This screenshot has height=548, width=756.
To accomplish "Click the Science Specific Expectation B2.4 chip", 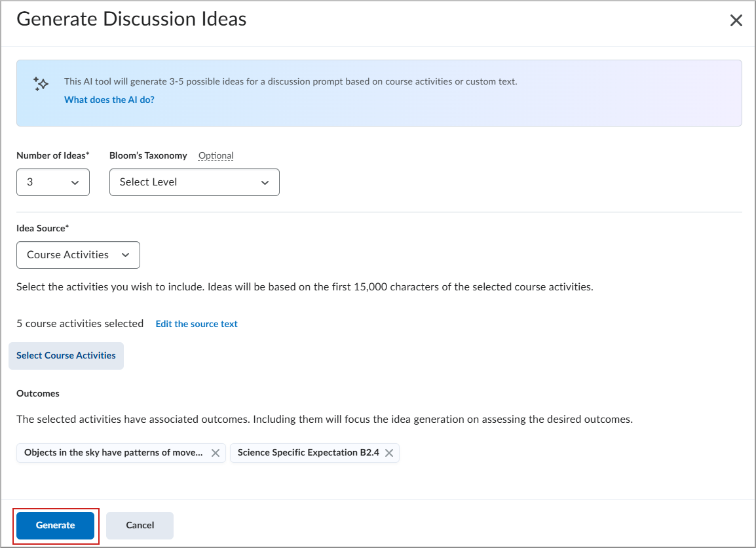I will pos(308,452).
